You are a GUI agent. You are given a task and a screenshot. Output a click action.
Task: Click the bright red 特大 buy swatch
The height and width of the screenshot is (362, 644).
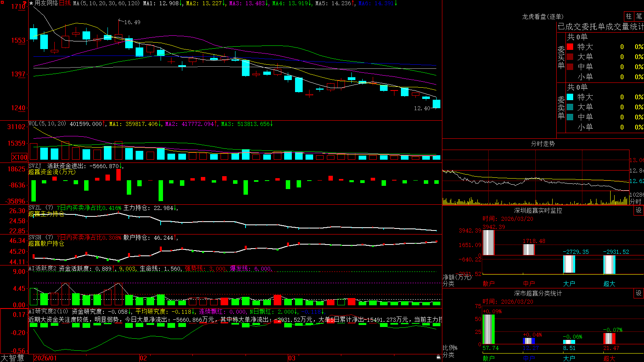pos(570,47)
